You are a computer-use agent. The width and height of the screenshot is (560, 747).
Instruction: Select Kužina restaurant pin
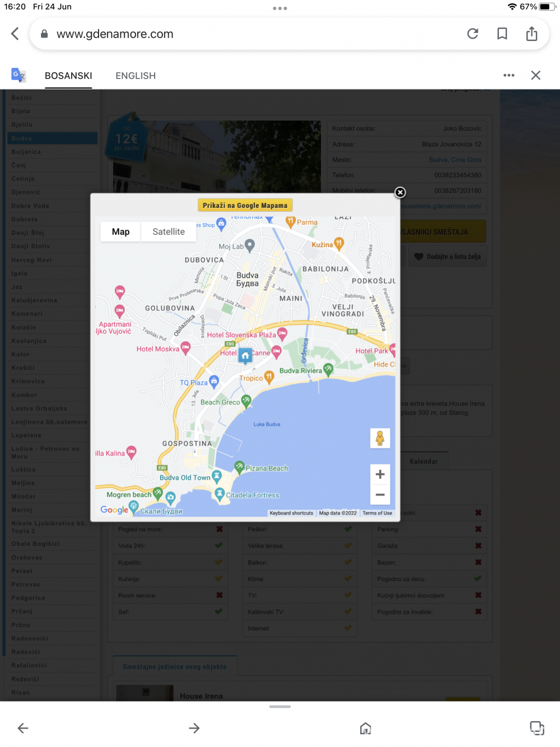pyautogui.click(x=339, y=244)
